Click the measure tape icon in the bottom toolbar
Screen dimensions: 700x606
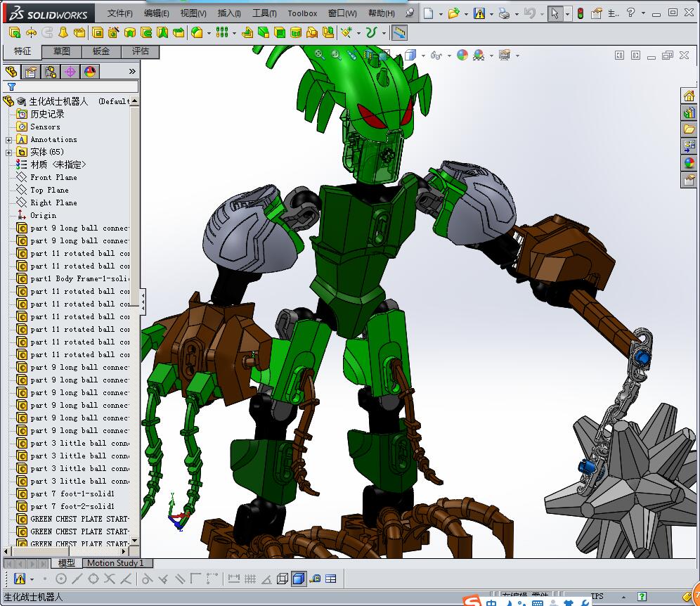tap(315, 579)
